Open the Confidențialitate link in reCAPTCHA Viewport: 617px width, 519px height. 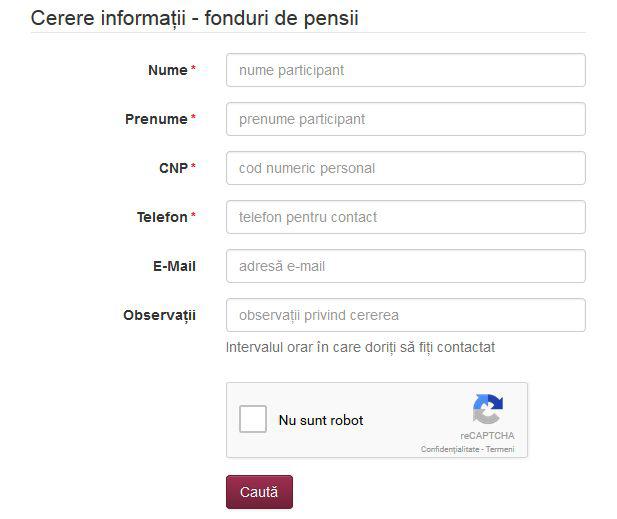click(x=450, y=449)
